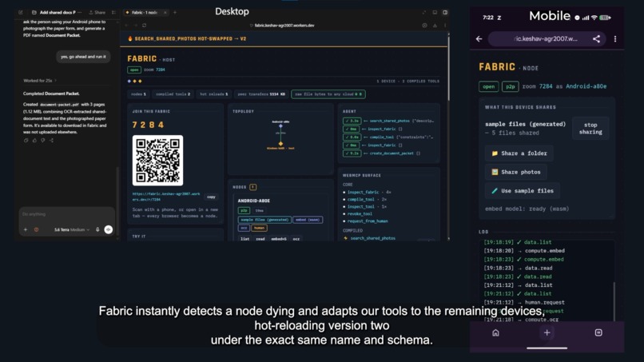Image resolution: width=644 pixels, height=362 pixels.
Task: Open a new browser tab with plus
Action: pyautogui.click(x=175, y=12)
